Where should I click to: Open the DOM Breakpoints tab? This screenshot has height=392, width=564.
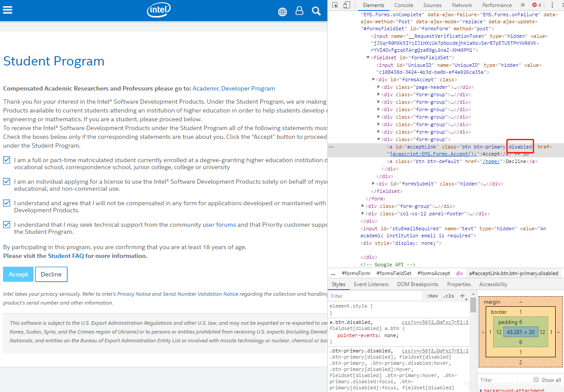coord(418,284)
